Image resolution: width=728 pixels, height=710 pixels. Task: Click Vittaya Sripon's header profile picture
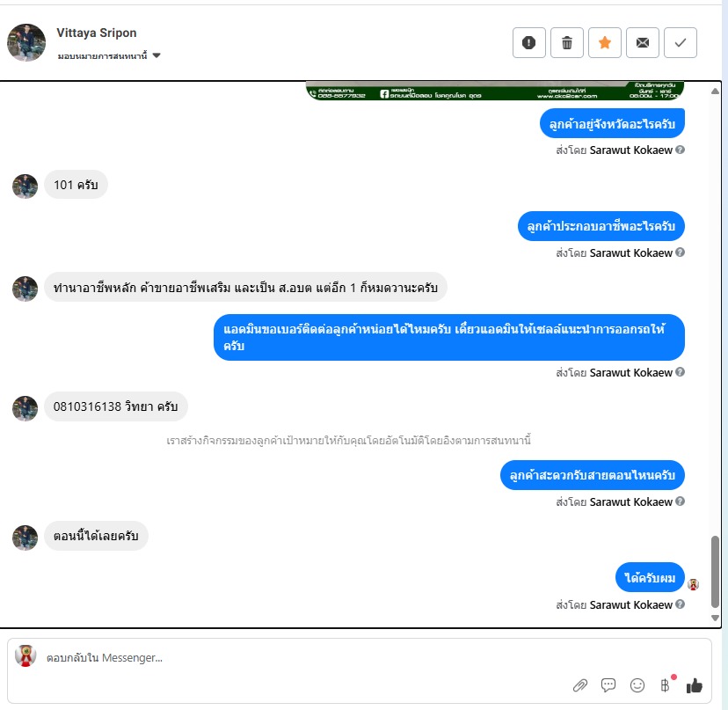click(26, 43)
